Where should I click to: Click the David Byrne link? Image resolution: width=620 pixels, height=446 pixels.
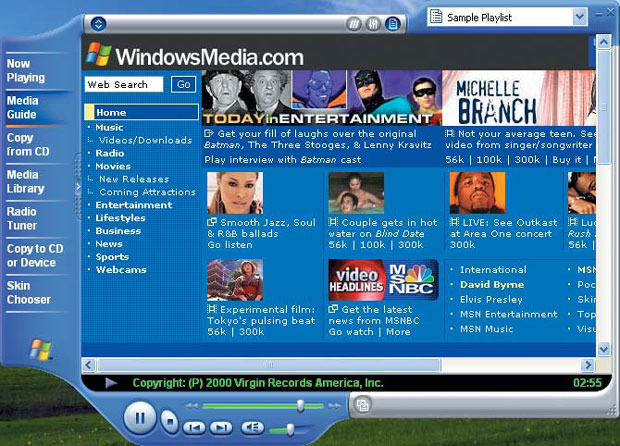tap(492, 285)
